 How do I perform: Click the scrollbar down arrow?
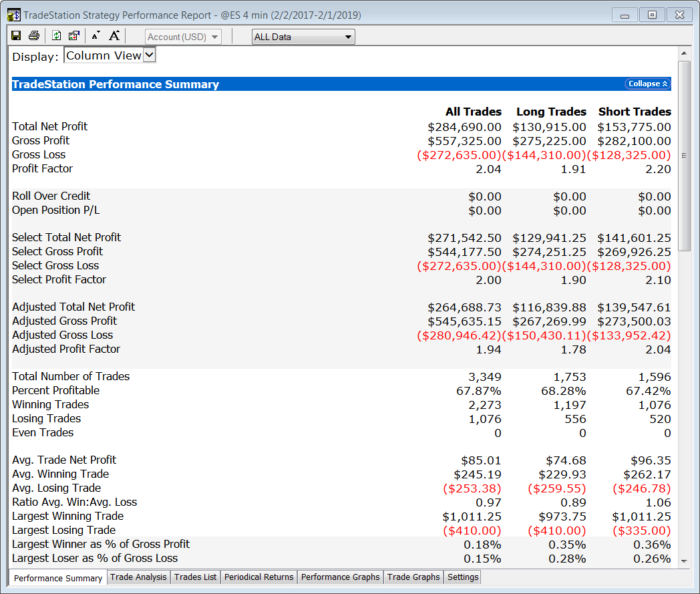tap(684, 561)
